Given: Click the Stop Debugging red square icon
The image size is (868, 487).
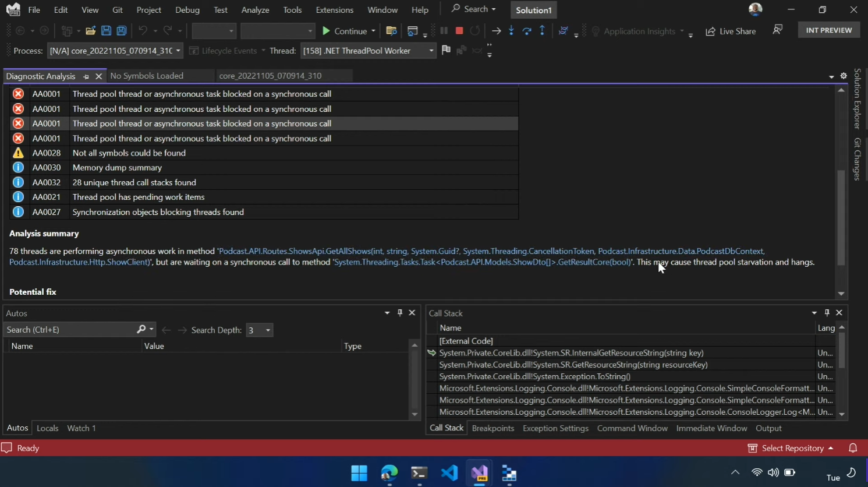Looking at the screenshot, I should coord(459,31).
